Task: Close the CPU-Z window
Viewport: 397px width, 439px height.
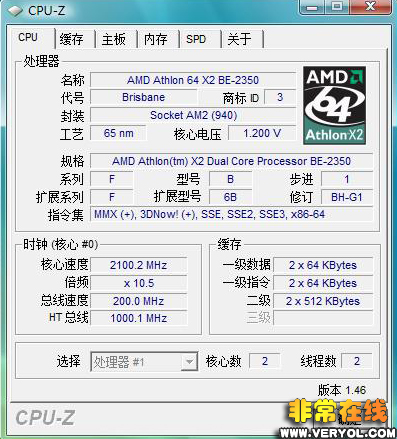Action: click(x=370, y=7)
